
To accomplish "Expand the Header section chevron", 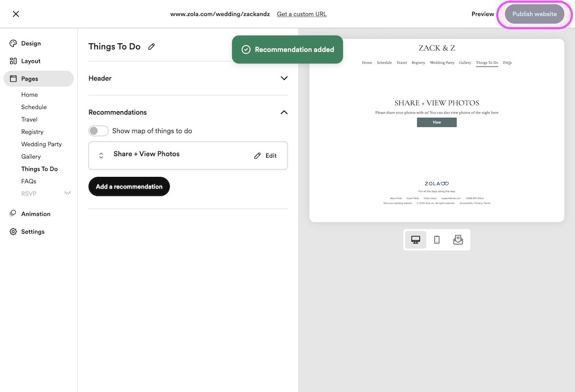I will pos(284,78).
